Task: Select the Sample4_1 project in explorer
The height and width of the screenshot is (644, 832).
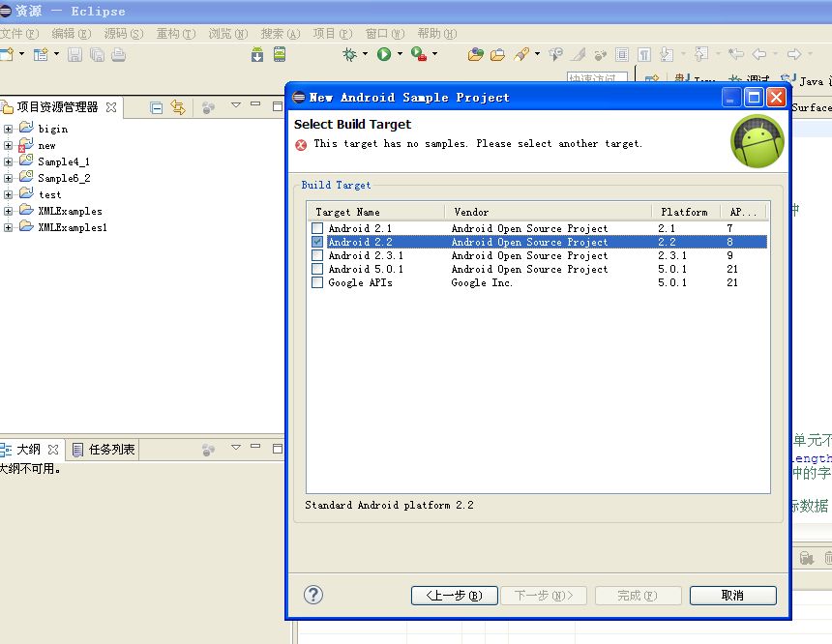Action: pos(64,161)
